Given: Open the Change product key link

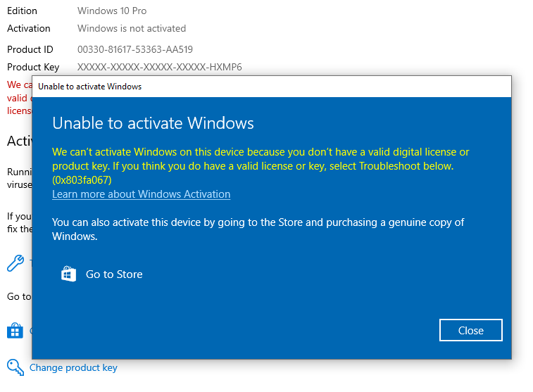Looking at the screenshot, I should [x=73, y=367].
